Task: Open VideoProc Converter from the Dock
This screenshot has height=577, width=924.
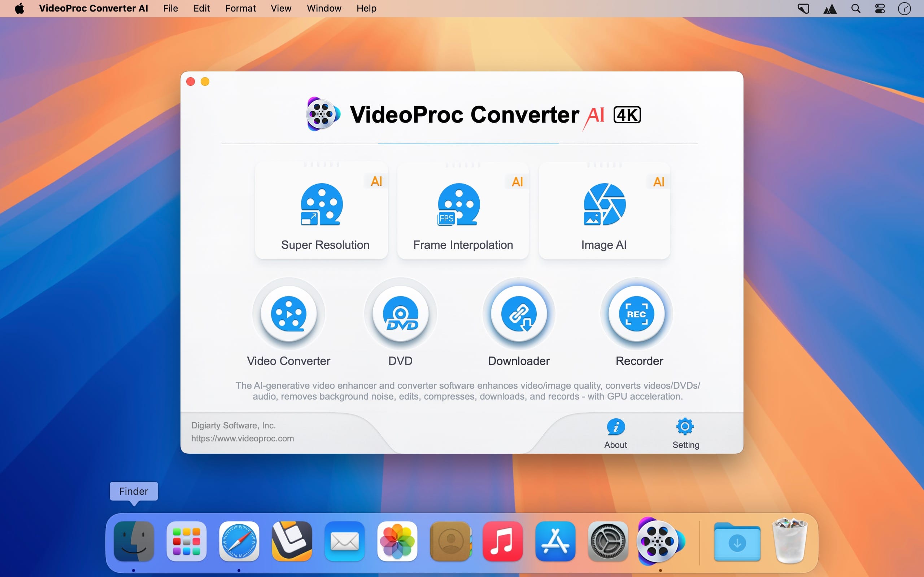Action: coord(661,541)
